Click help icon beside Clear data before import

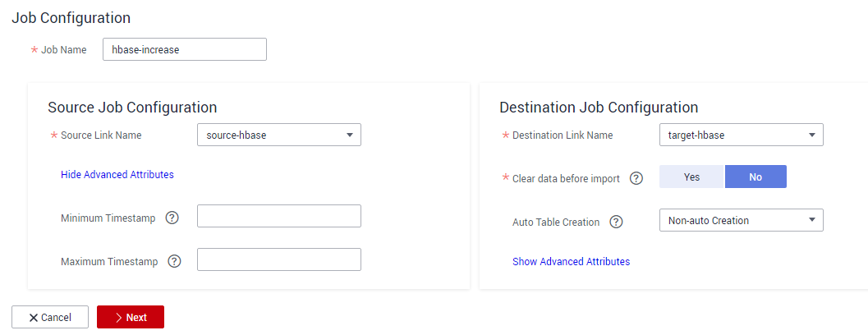(636, 178)
